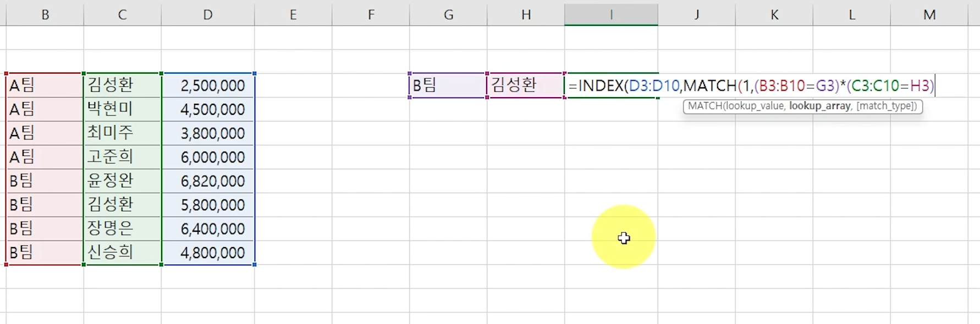Select A팀 cell next to 박현미
Image resolution: width=980 pixels, height=324 pixels.
pyautogui.click(x=45, y=109)
